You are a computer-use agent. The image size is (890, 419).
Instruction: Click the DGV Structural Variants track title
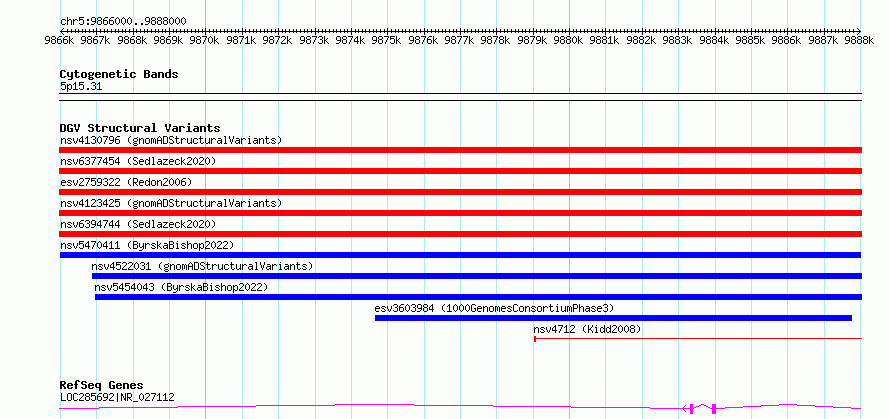[x=140, y=128]
